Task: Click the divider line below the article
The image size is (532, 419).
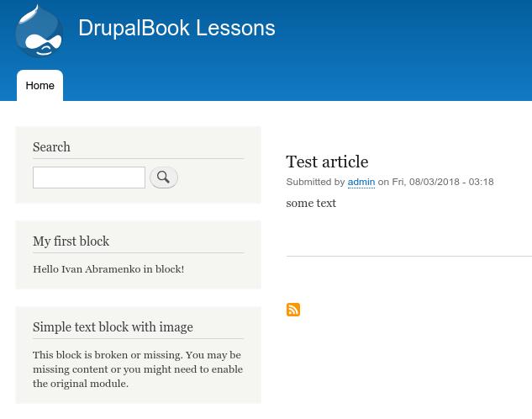Action: 408,257
